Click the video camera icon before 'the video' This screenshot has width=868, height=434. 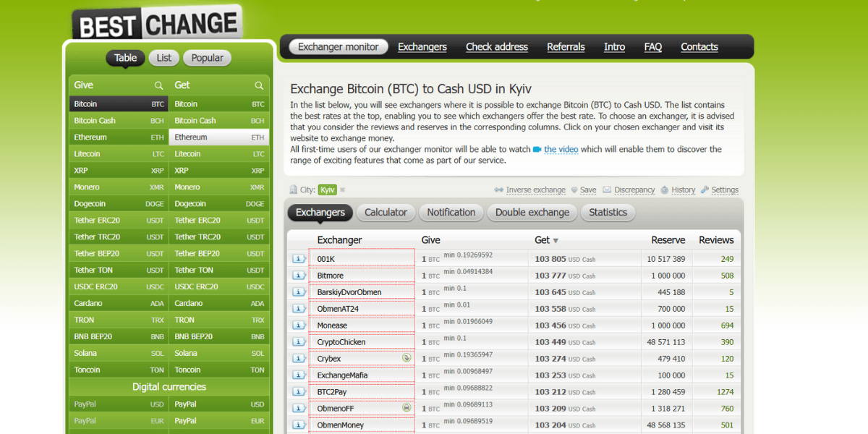tap(537, 150)
